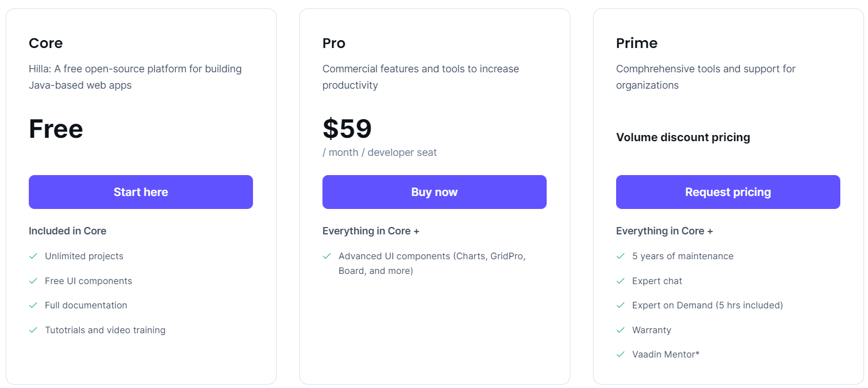Click checkmark beside Advanced UI components
This screenshot has width=868, height=388.
(x=327, y=256)
